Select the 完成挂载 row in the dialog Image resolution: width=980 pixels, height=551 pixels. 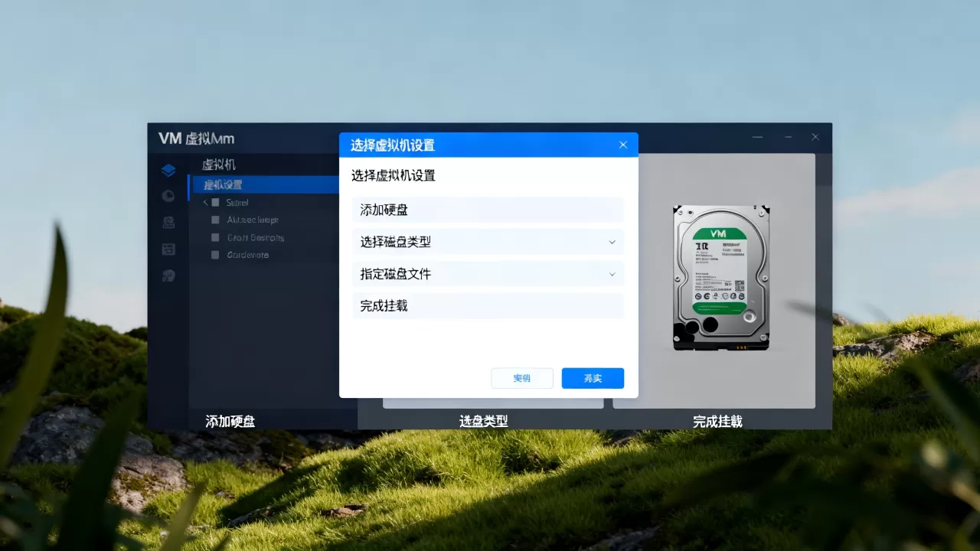(488, 306)
